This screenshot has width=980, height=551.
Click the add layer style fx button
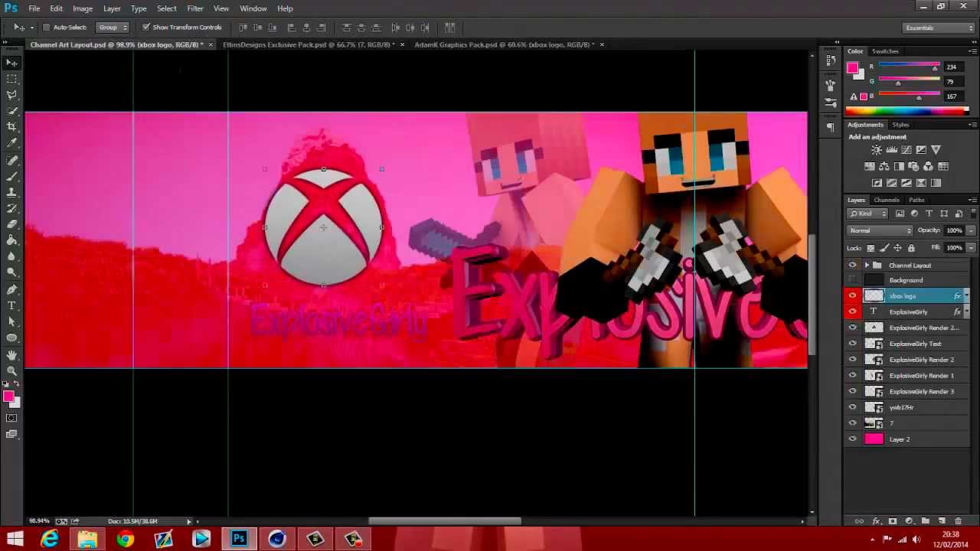pyautogui.click(x=876, y=521)
